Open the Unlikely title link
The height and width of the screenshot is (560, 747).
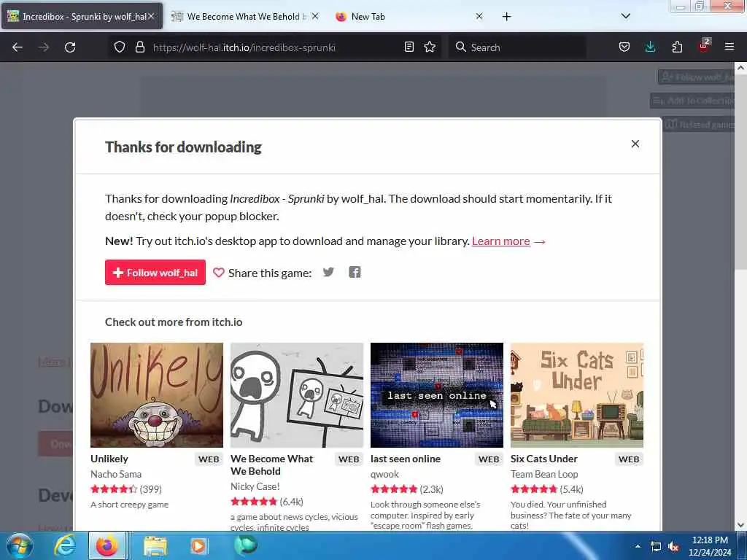click(x=109, y=459)
